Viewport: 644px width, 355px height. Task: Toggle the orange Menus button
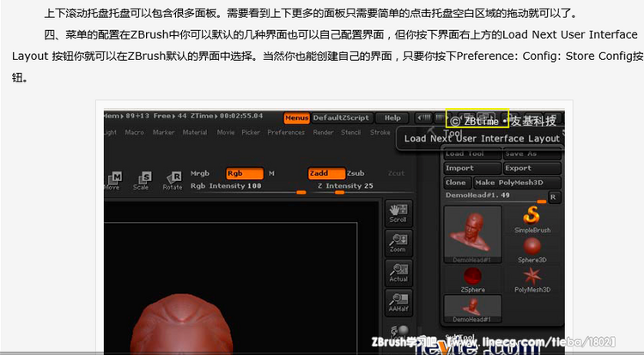296,118
